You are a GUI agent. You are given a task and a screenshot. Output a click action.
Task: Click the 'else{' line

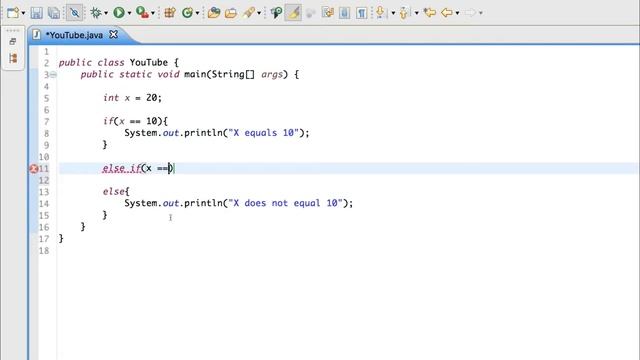116,191
